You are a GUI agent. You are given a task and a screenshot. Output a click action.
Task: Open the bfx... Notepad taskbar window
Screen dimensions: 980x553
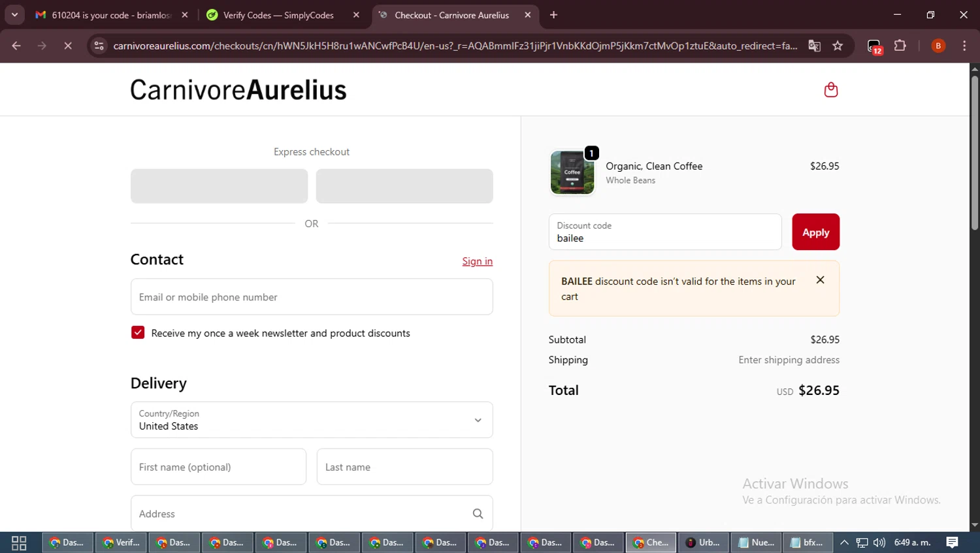click(x=808, y=543)
